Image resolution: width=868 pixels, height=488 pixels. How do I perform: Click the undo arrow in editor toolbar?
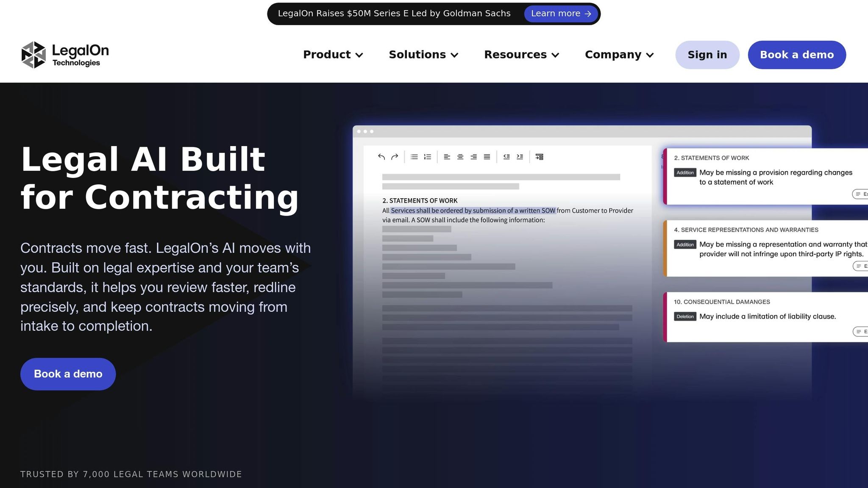pos(381,157)
